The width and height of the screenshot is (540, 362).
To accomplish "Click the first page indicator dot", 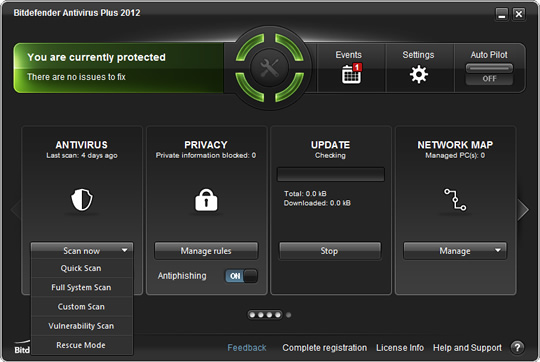I will coord(253,315).
